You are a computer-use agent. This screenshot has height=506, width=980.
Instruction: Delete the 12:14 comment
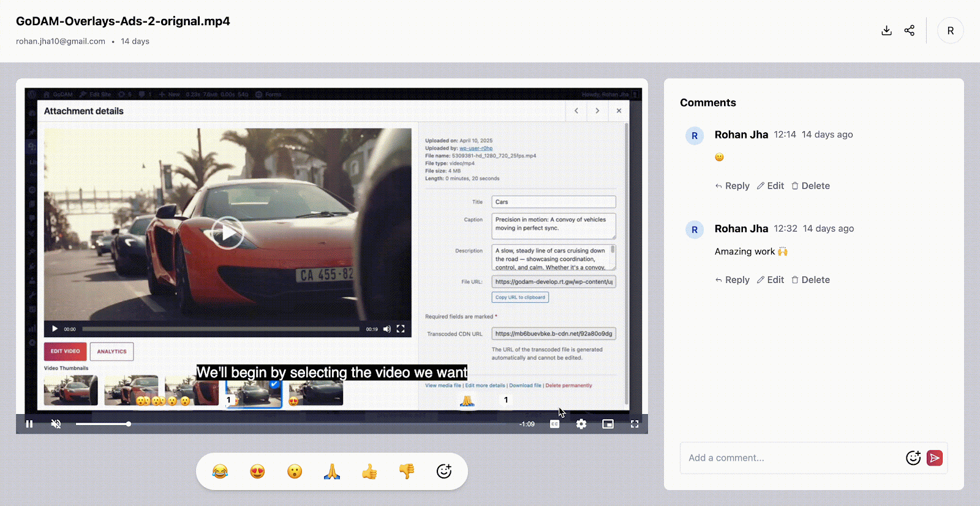[810, 186]
